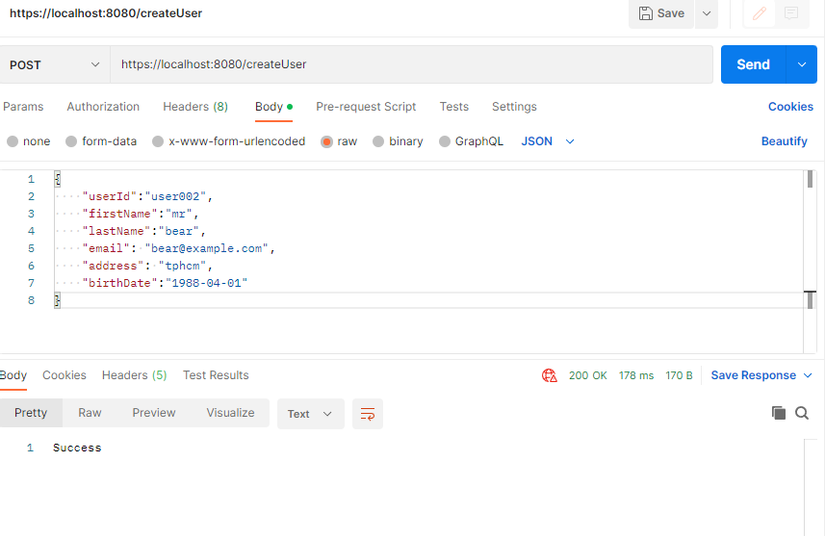This screenshot has height=536, width=825.
Task: Click the pencil edit icon
Action: click(760, 13)
